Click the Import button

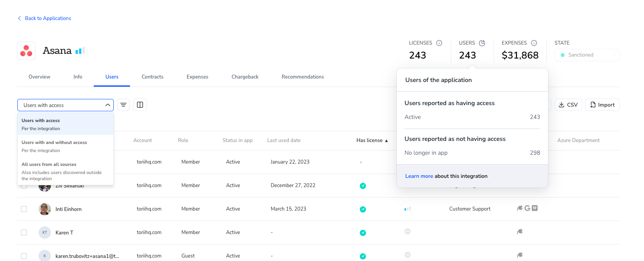coord(602,105)
